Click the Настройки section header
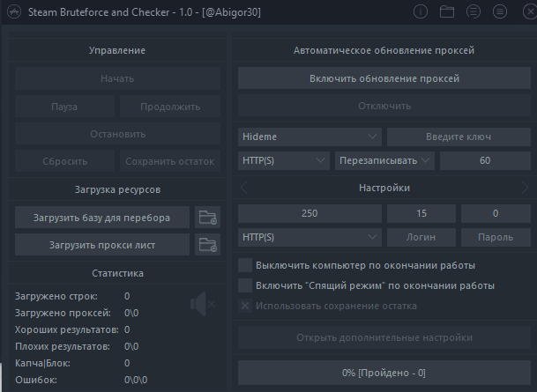Screen dimensions: 537x392 pyautogui.click(x=384, y=188)
